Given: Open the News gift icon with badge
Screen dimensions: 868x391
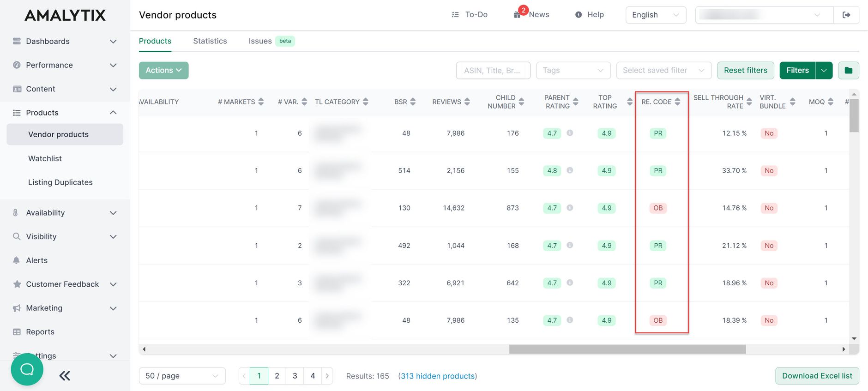Looking at the screenshot, I should click(517, 15).
